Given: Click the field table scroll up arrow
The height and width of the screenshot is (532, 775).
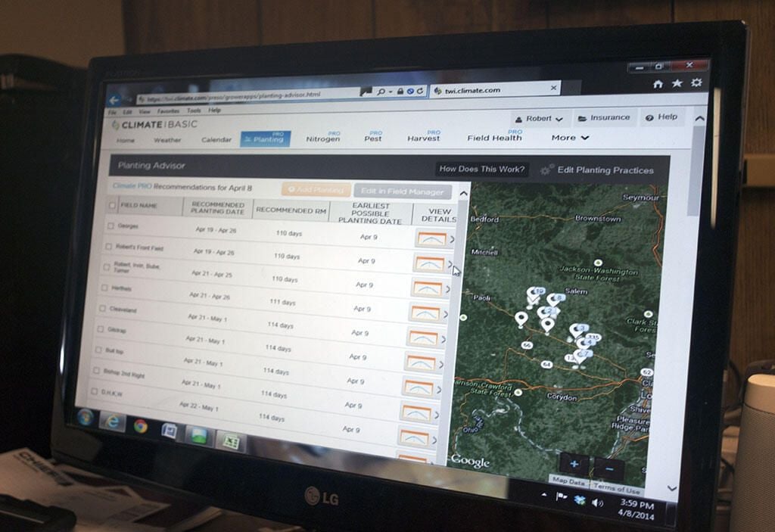Looking at the screenshot, I should coord(463,193).
